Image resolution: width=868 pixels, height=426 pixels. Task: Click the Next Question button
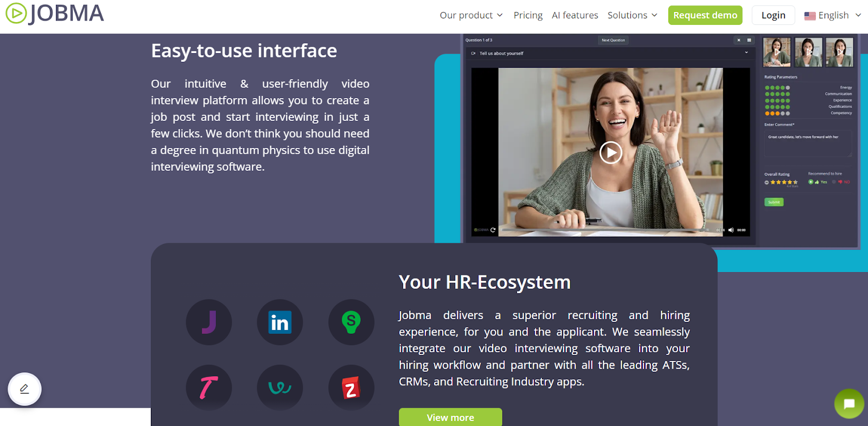click(x=613, y=40)
